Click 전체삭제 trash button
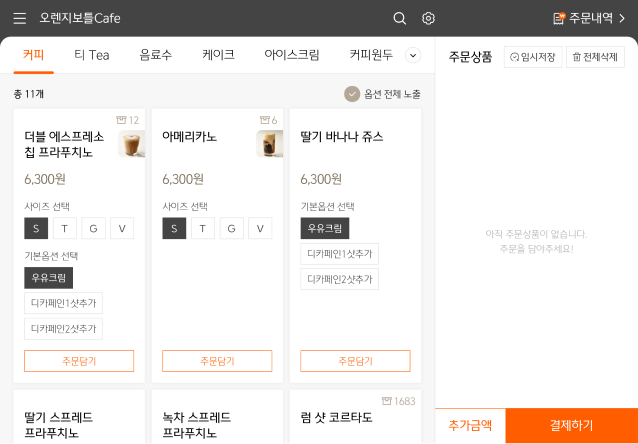This screenshot has width=638, height=444. point(595,57)
